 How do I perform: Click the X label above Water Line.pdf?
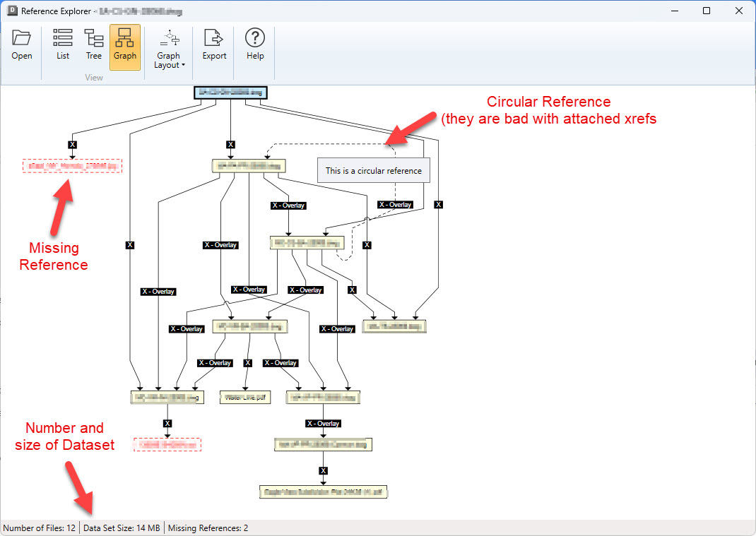[247, 363]
